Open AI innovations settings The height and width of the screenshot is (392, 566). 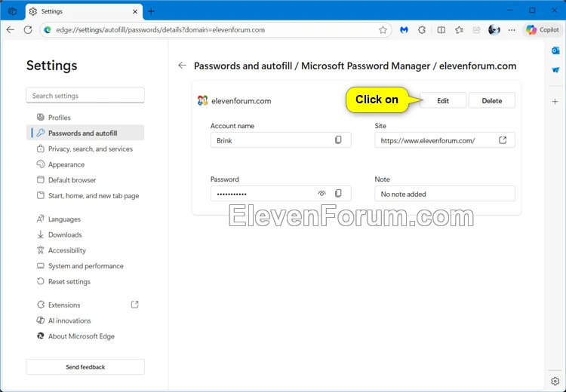[x=85, y=320]
